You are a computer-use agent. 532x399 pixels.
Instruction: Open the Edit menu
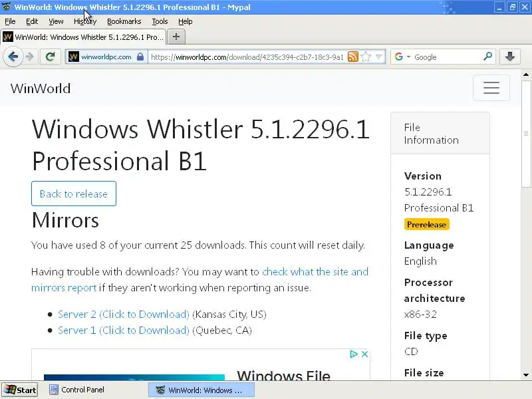pos(32,21)
